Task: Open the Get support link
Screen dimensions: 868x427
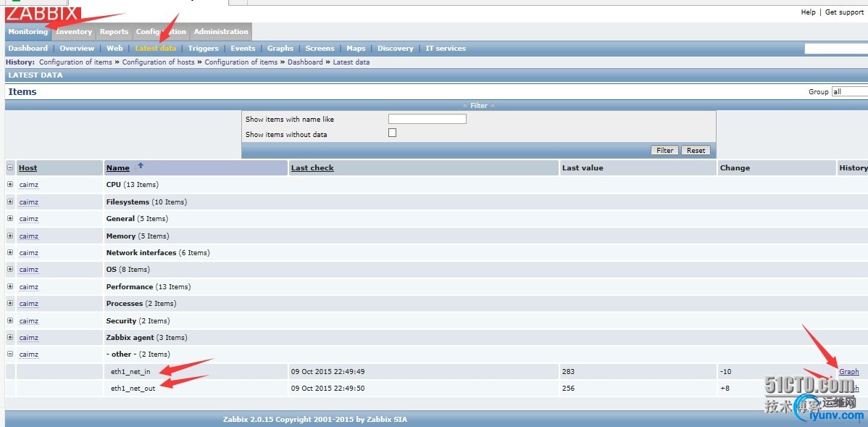Action: 844,12
